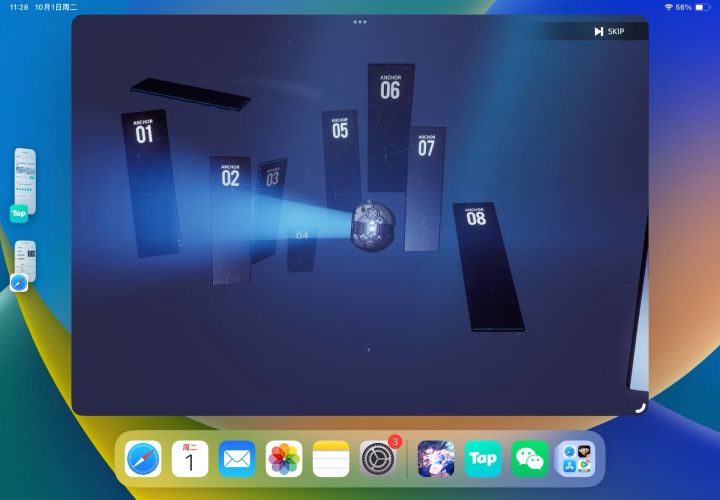
Task: Select the faded 04 panel
Action: 302,249
